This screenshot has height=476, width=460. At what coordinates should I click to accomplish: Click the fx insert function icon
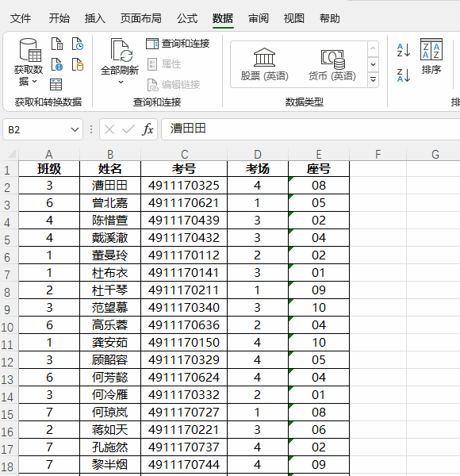pos(148,129)
